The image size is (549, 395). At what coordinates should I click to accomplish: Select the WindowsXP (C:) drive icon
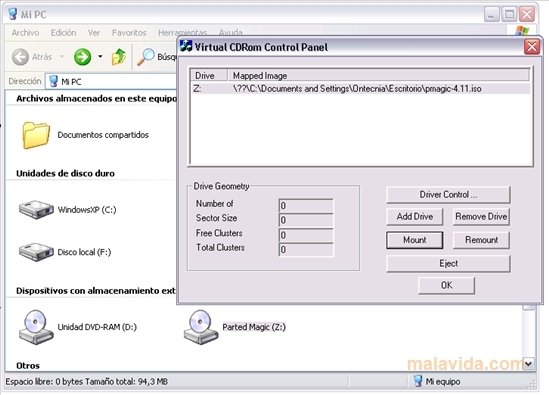point(36,209)
